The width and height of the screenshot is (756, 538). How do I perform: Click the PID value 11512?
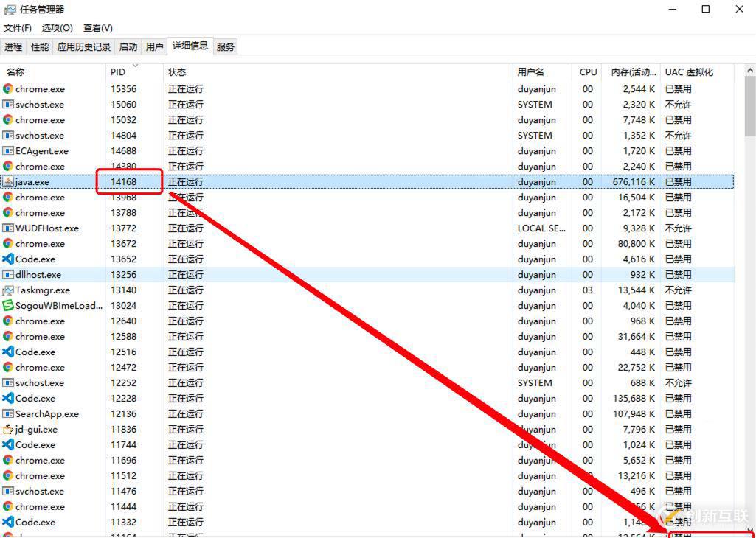124,475
